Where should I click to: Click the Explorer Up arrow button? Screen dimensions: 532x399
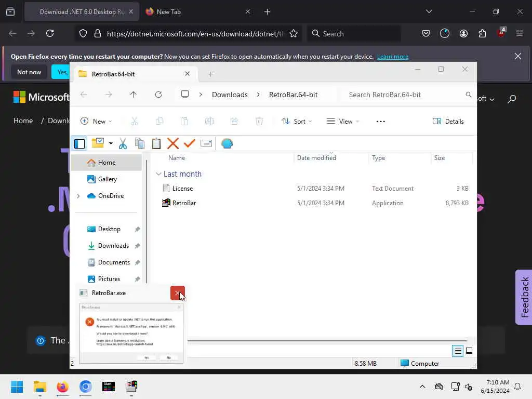(x=134, y=95)
